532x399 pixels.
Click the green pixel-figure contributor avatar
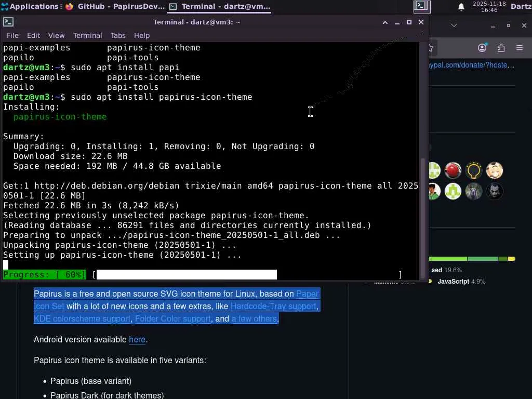[453, 191]
